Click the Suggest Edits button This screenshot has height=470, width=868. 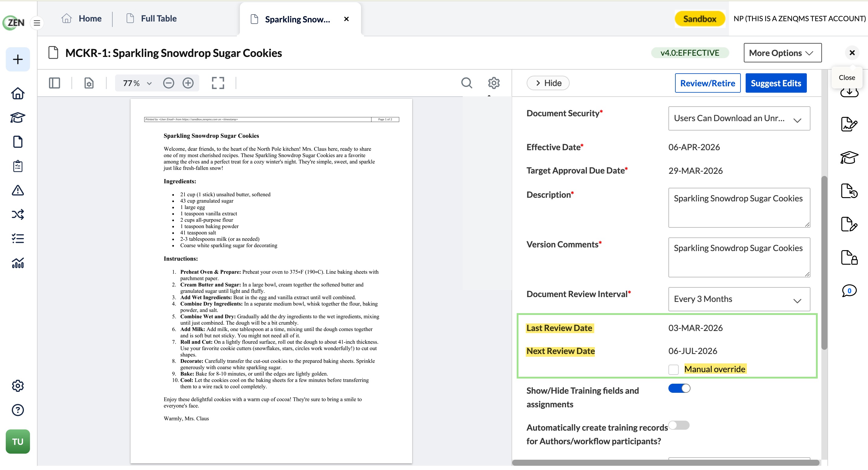tap(776, 83)
